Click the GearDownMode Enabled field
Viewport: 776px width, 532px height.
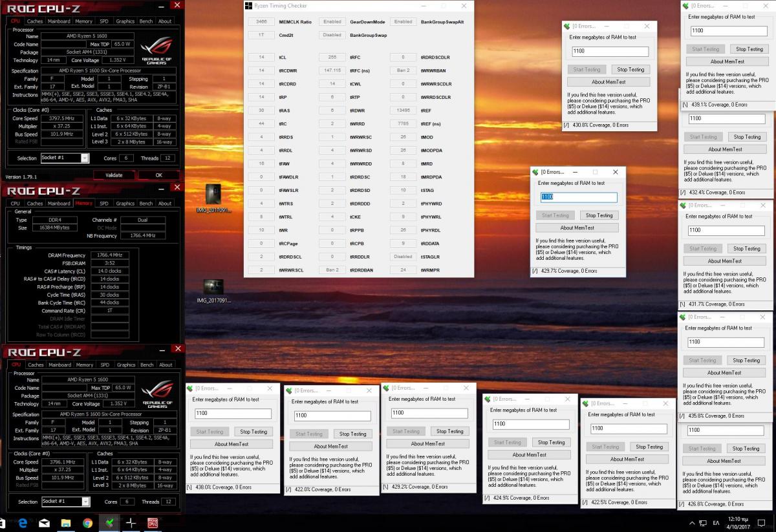pos(332,22)
